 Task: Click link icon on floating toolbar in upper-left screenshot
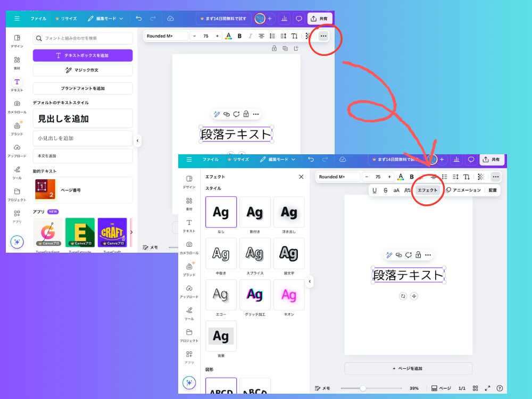click(227, 114)
